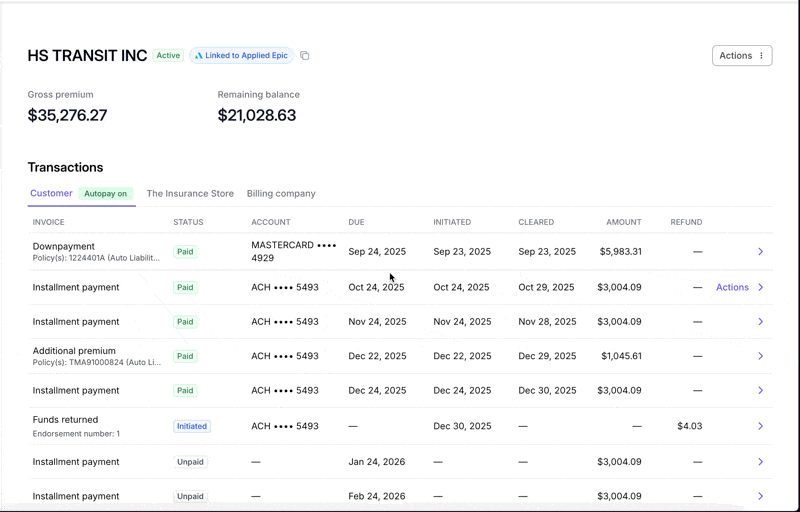
Task: Expand the Oct 24, 2025 installment chevron
Action: (760, 287)
